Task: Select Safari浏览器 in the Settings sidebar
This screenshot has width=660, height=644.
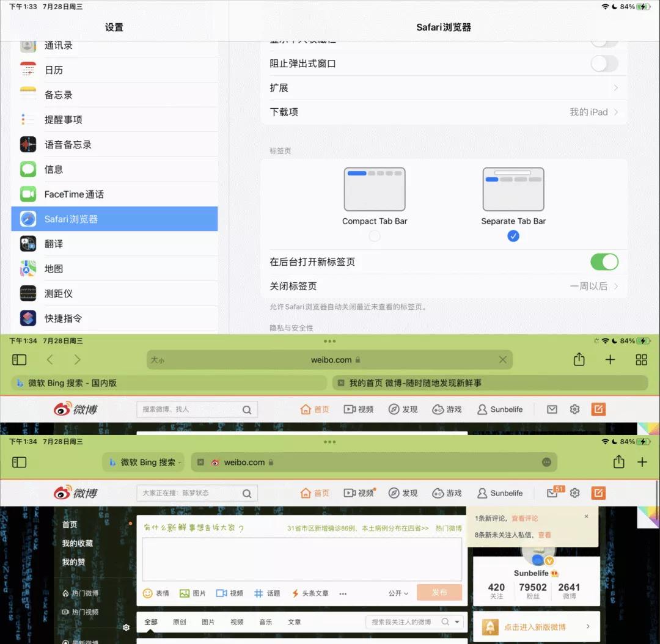Action: [114, 218]
